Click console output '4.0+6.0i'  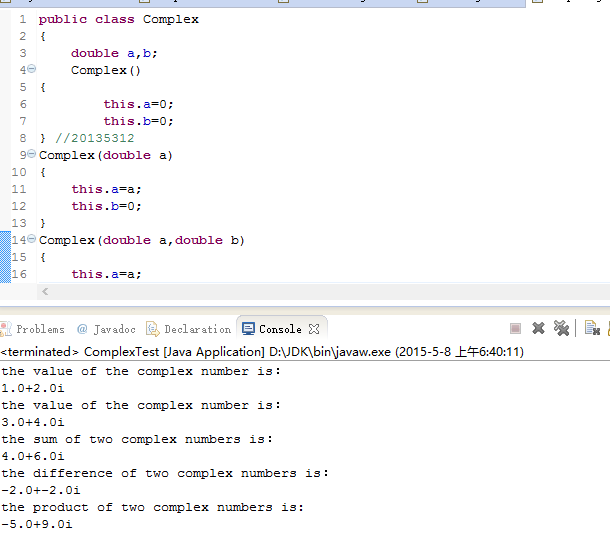click(x=33, y=456)
